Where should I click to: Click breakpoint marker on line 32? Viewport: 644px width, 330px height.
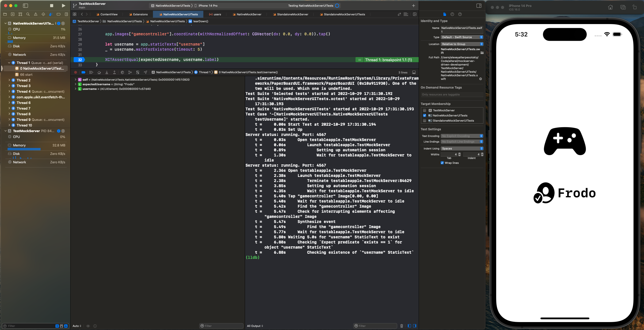coord(80,60)
